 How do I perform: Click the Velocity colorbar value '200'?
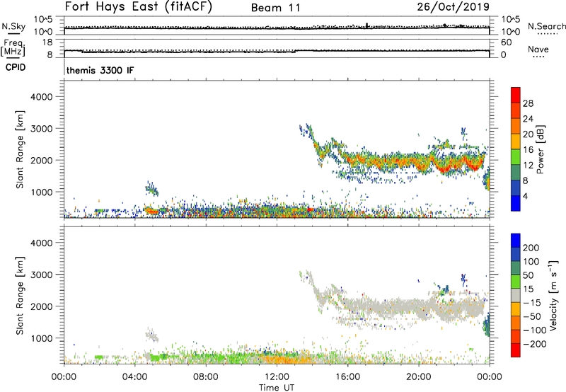pos(531,248)
